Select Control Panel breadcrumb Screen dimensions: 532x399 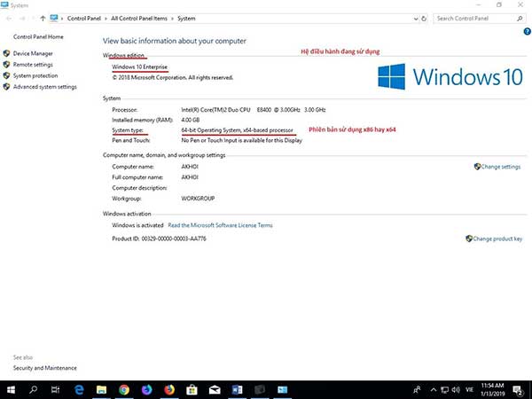84,19
